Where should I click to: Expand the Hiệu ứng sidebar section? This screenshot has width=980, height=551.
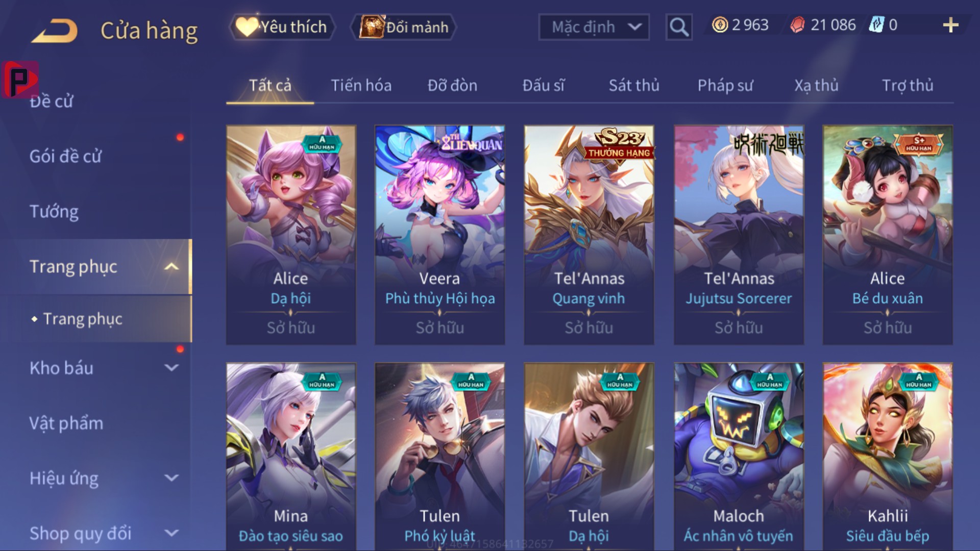(x=171, y=478)
